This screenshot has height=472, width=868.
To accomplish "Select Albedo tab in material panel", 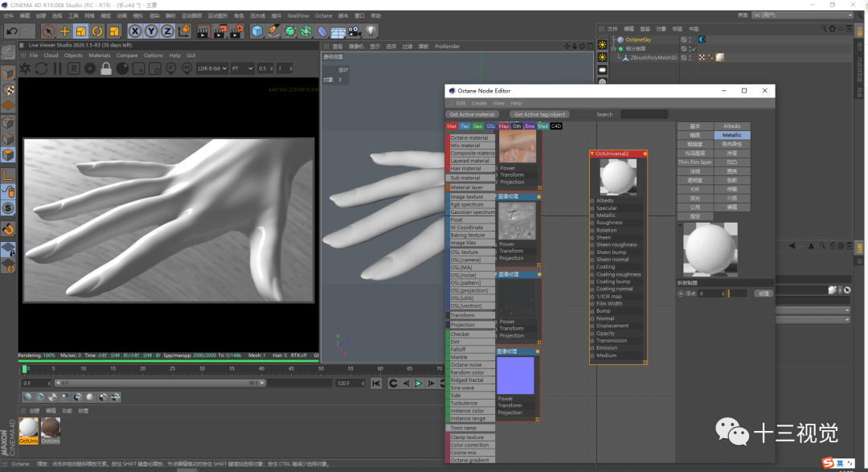I will pos(732,126).
